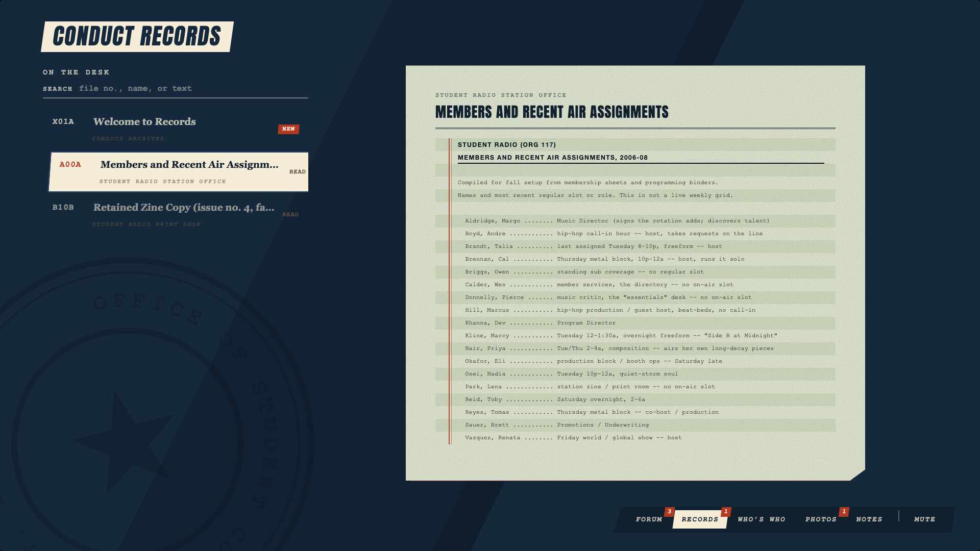The height and width of the screenshot is (551, 980).
Task: Open the Forum tab
Action: [649, 519]
